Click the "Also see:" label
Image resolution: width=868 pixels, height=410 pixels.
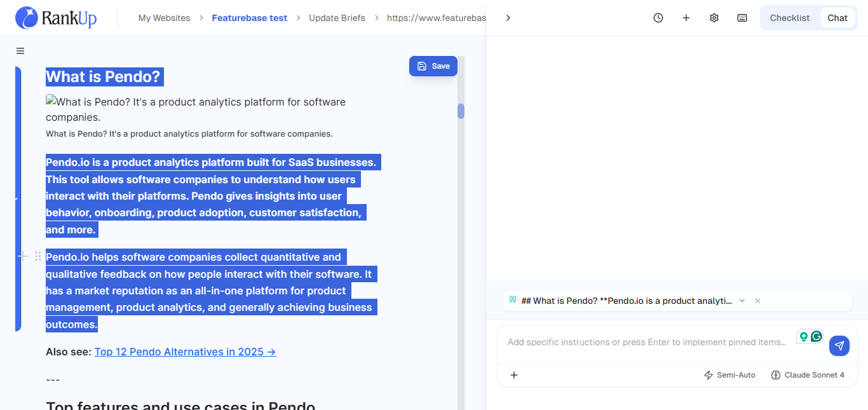pos(69,352)
